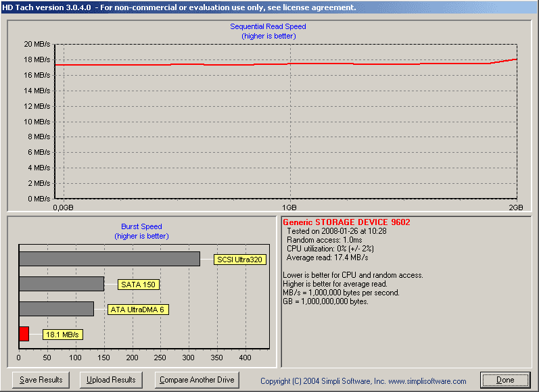Click the 'Random access: 1.0ms' line
539x392 pixels.
[324, 240]
